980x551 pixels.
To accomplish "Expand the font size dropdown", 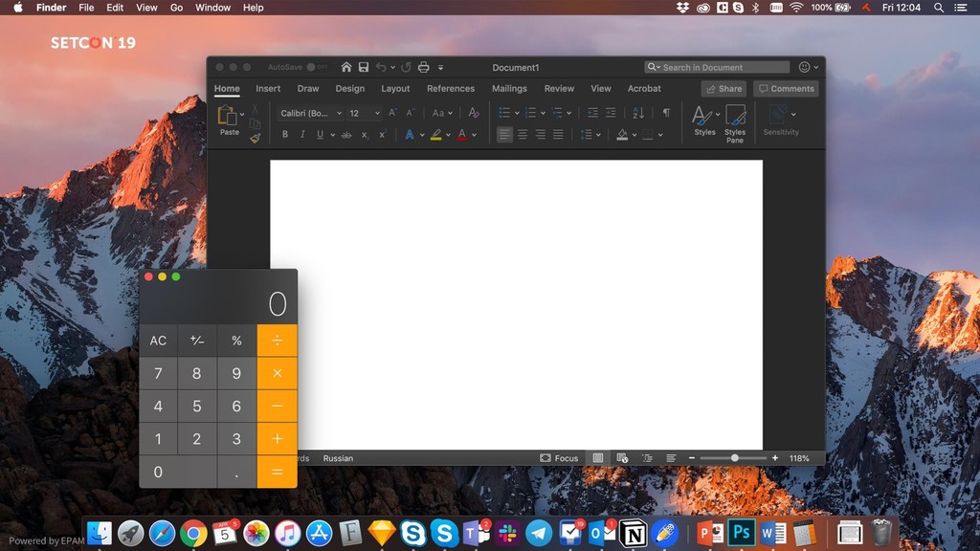I will (x=377, y=113).
